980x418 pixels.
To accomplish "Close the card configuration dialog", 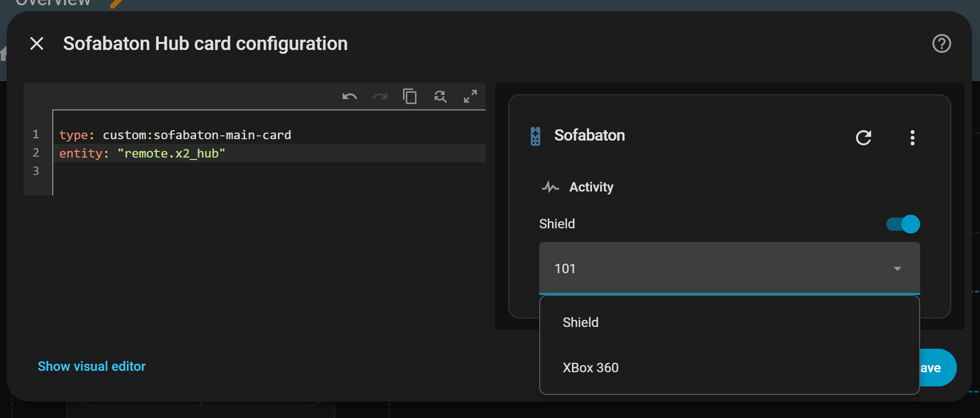I will [x=37, y=44].
